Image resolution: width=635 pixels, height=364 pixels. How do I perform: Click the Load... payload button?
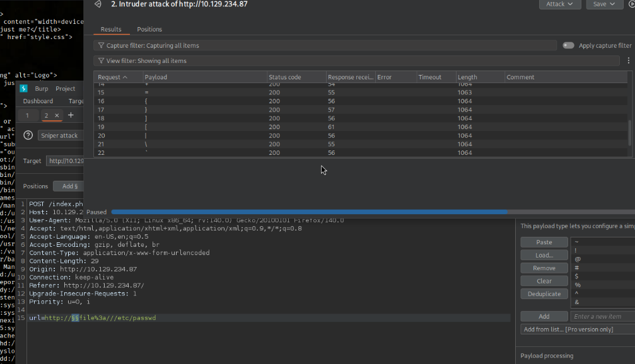pyautogui.click(x=544, y=255)
